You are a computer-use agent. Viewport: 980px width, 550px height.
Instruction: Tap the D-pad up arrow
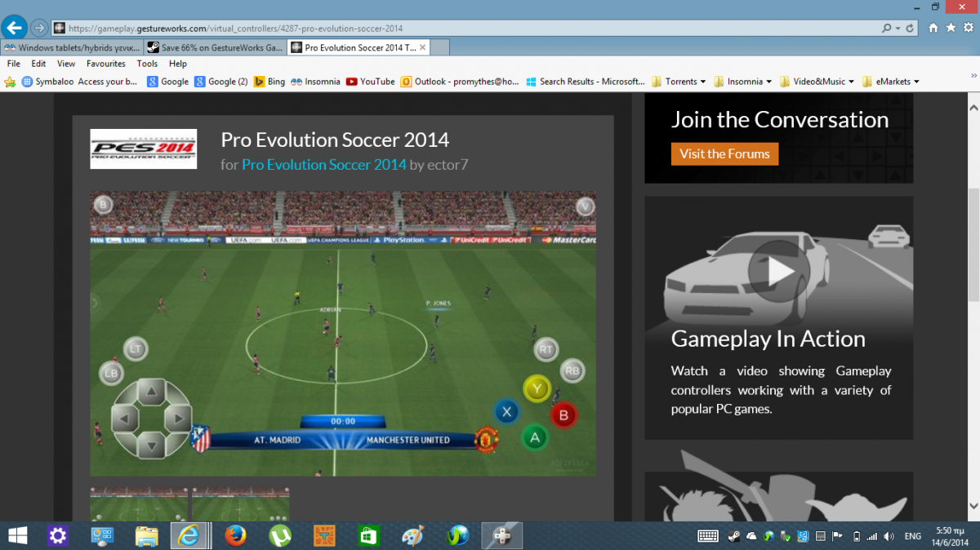tap(151, 394)
